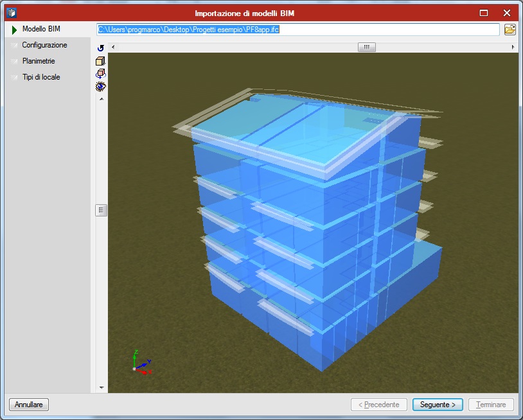
Task: Click the green arrow beside Modello BIM
Action: coord(14,30)
